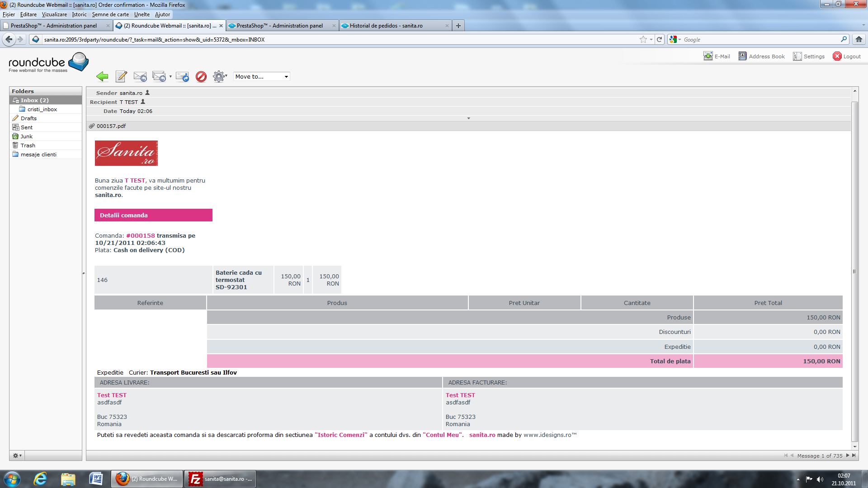Open the Editare menu

(28, 14)
